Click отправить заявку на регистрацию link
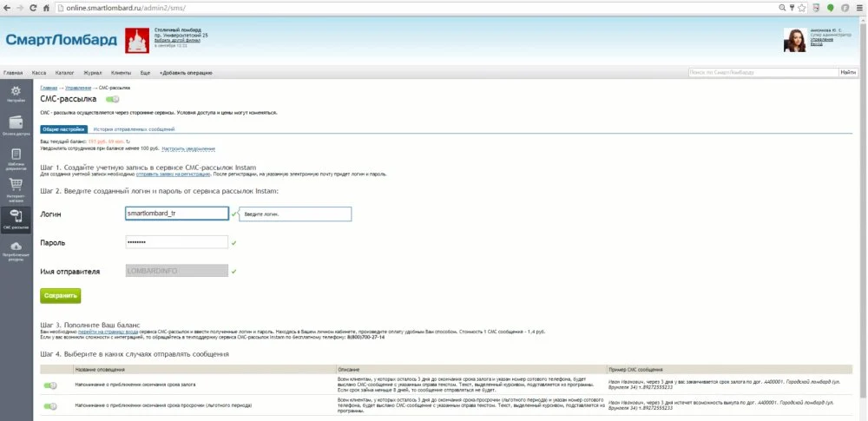This screenshot has width=868, height=421. [x=174, y=174]
